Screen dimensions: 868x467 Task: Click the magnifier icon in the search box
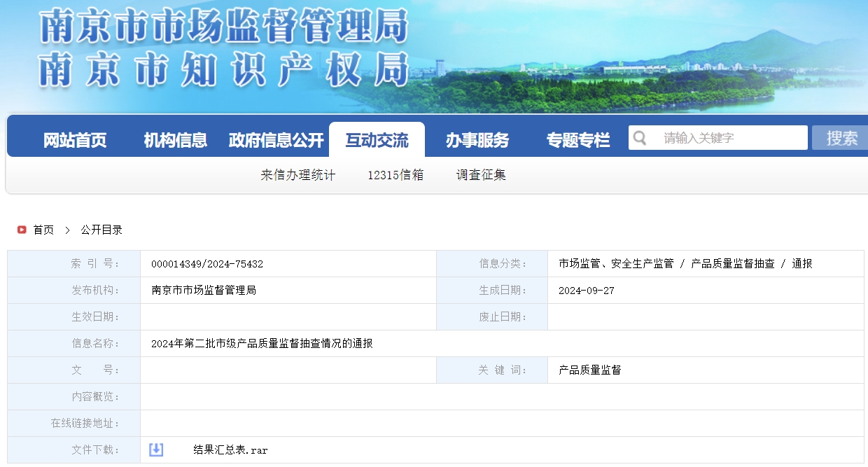click(640, 138)
